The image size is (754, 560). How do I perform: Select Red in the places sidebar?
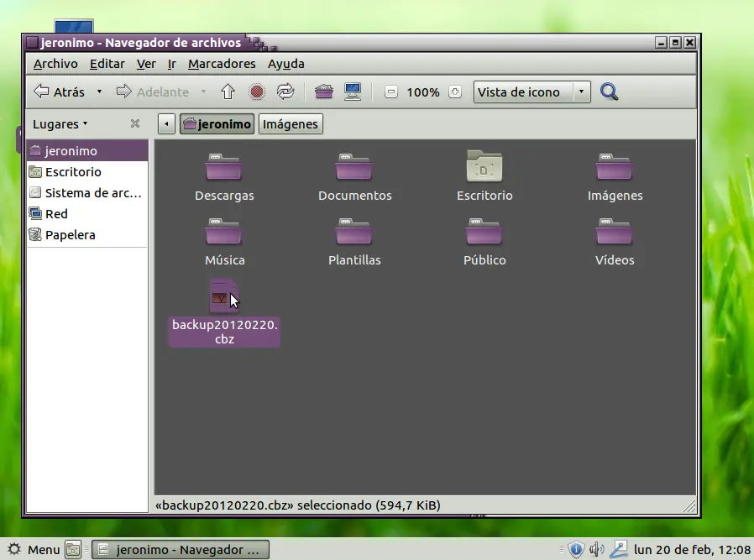coord(87,214)
